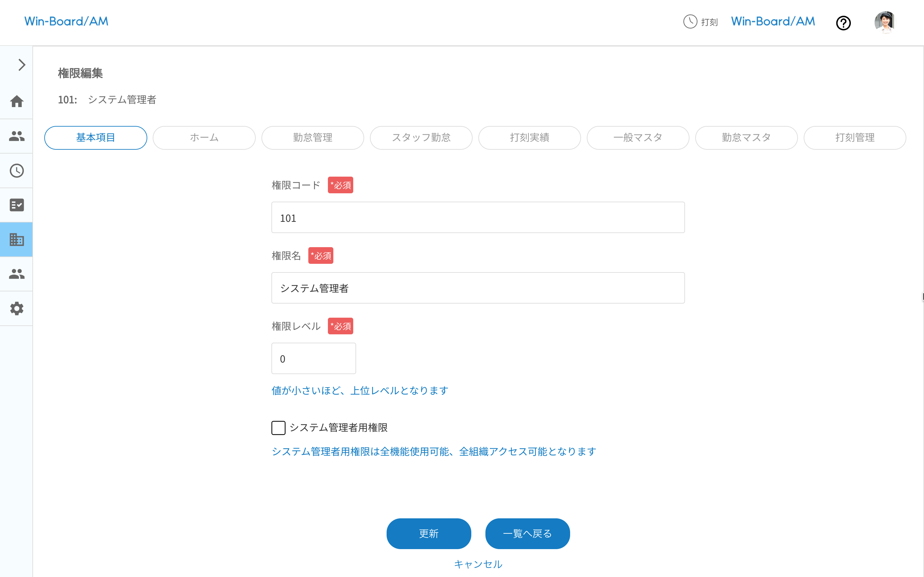Image resolution: width=924 pixels, height=577 pixels.
Task: Open the settings gear in the sidebar
Action: [x=16, y=308]
